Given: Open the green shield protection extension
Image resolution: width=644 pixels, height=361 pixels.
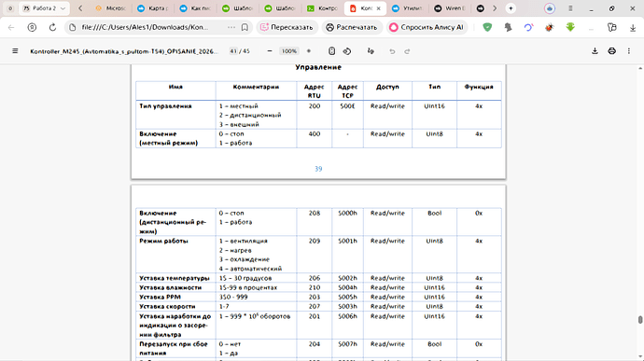Looking at the screenshot, I should tap(487, 27).
